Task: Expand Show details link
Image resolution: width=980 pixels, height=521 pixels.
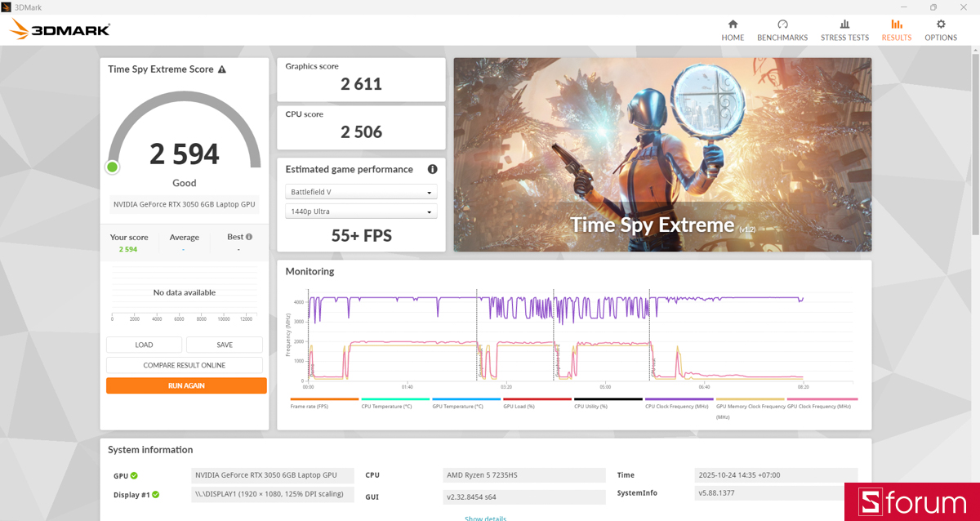Action: (x=485, y=518)
